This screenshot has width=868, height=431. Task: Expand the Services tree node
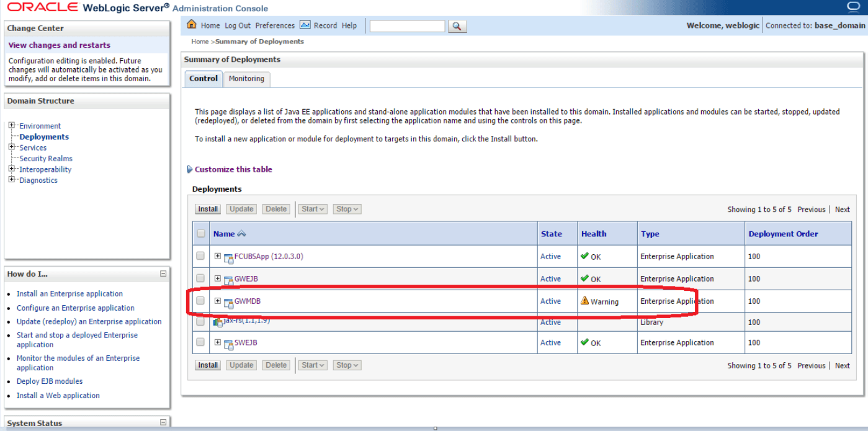pyautogui.click(x=12, y=147)
